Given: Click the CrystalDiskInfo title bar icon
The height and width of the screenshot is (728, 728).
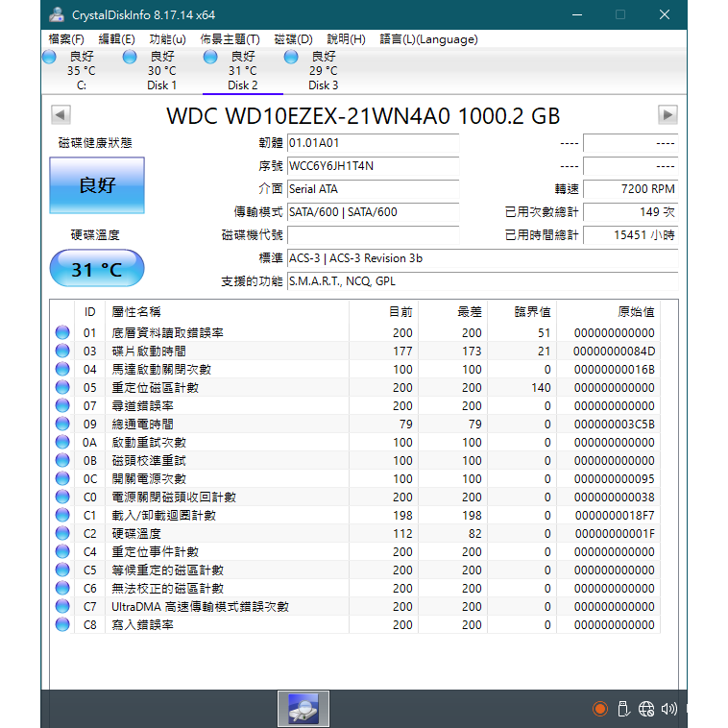Looking at the screenshot, I should point(57,14).
